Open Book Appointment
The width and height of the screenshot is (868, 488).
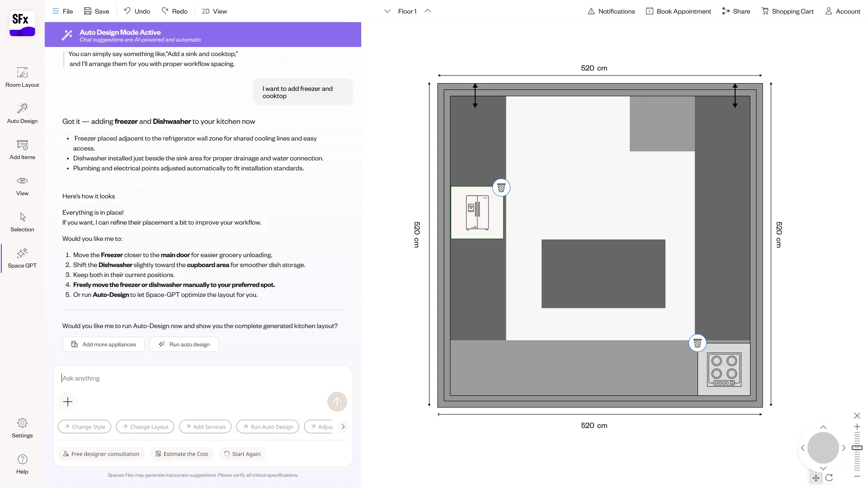click(x=678, y=11)
